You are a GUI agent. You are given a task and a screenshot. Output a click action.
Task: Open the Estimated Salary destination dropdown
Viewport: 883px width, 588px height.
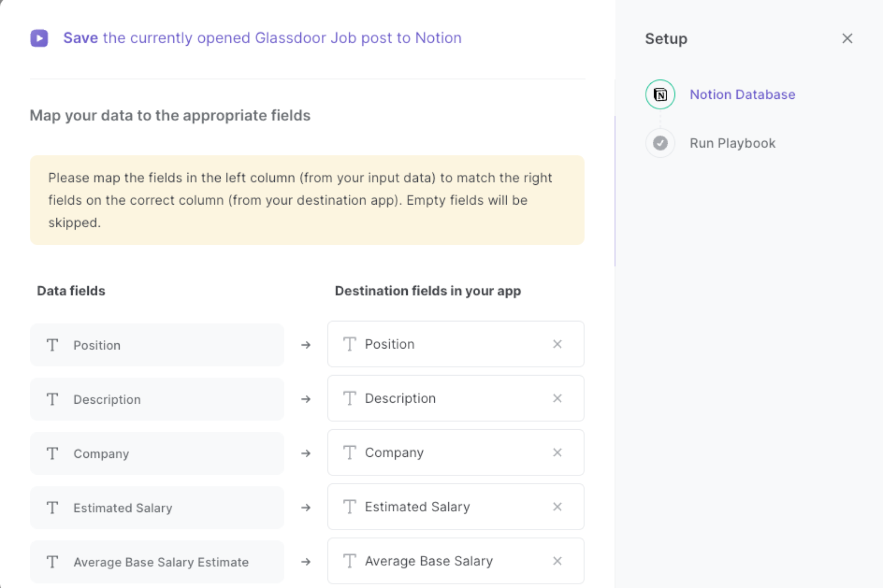click(x=455, y=507)
